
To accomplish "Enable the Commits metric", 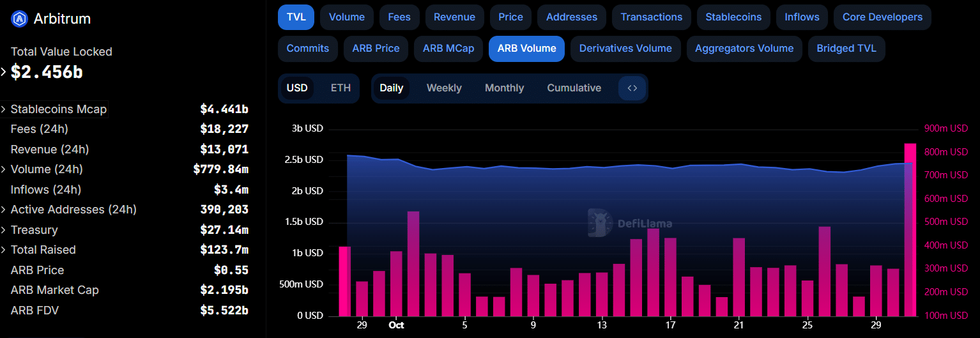I will pos(308,49).
